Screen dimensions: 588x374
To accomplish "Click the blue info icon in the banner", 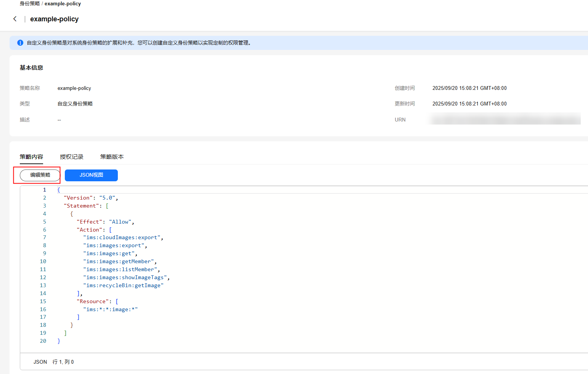I will pos(20,43).
